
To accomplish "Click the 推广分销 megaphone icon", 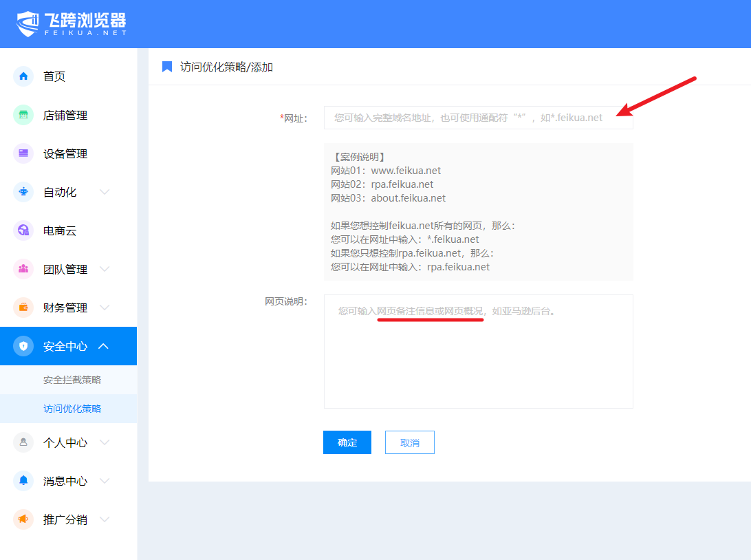I will (x=23, y=519).
